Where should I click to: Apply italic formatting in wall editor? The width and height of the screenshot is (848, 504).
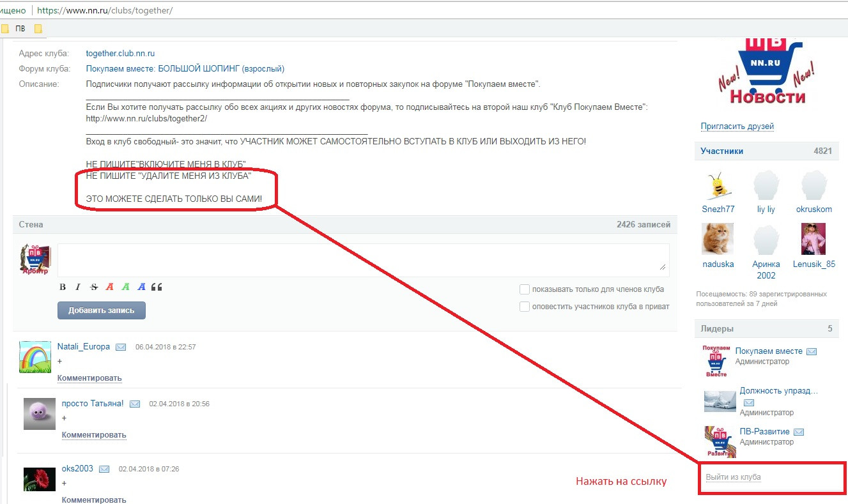[x=78, y=287]
